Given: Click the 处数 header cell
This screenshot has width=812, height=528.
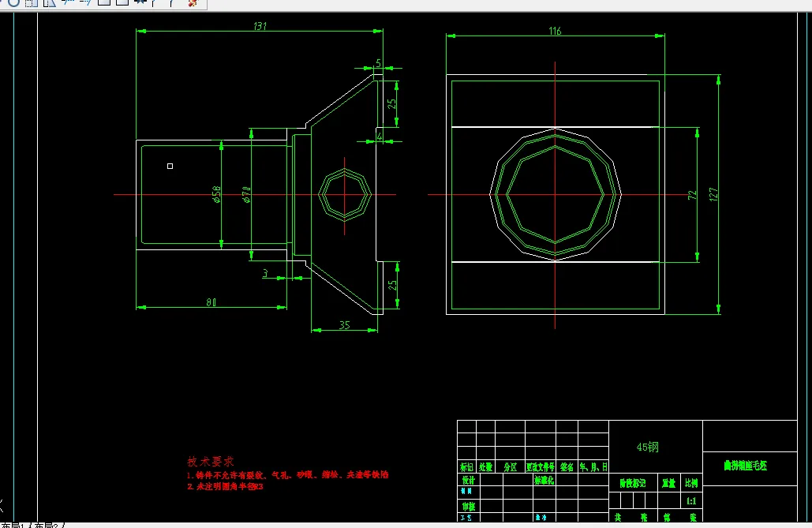Looking at the screenshot, I should 485,467.
